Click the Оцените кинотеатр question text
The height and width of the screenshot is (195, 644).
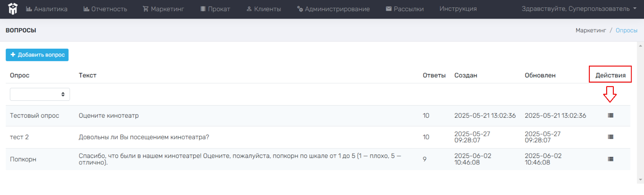pyautogui.click(x=109, y=116)
